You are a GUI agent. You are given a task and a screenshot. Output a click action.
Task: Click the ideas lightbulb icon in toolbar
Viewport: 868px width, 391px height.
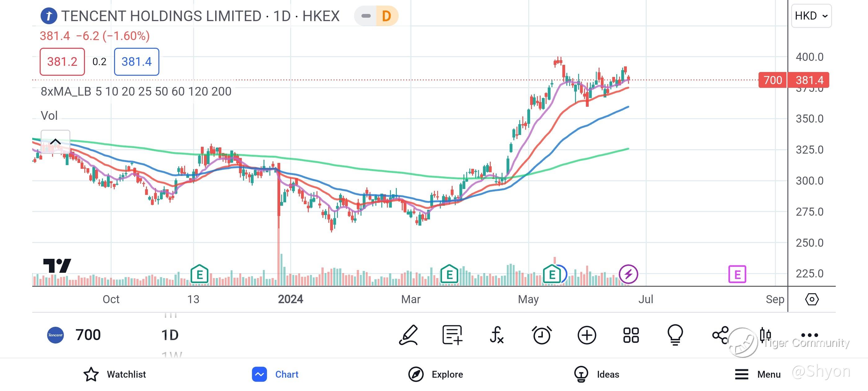coord(675,335)
